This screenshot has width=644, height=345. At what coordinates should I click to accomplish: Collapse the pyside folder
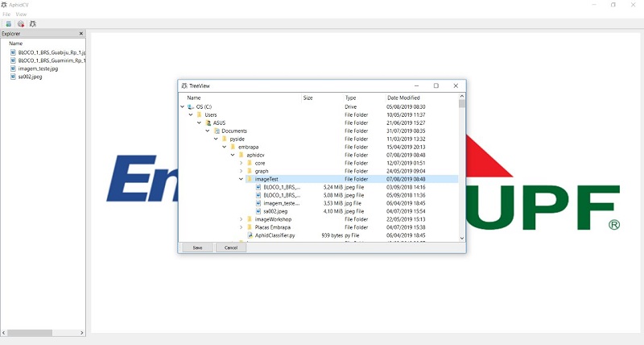[216, 139]
